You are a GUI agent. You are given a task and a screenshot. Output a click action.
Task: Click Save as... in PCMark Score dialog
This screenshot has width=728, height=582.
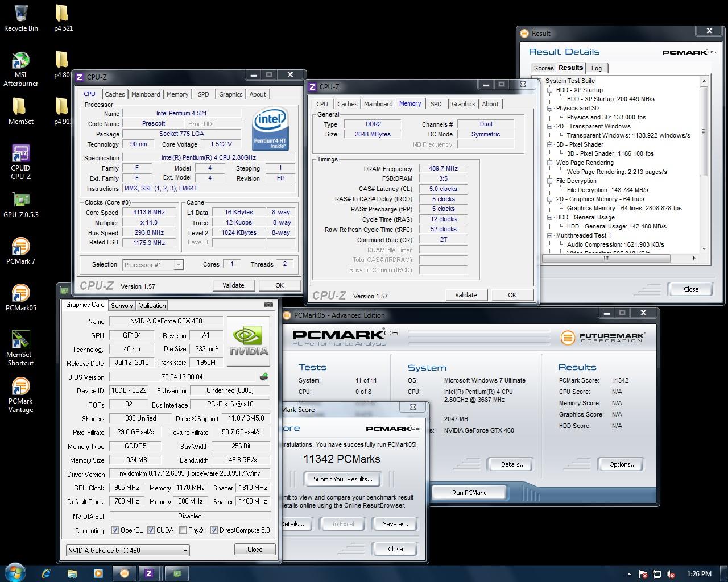coord(396,524)
